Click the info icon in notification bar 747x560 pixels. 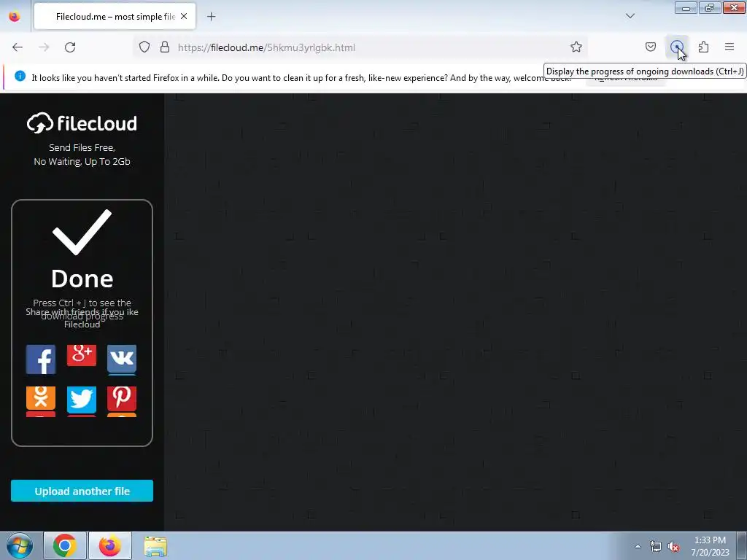[20, 76]
